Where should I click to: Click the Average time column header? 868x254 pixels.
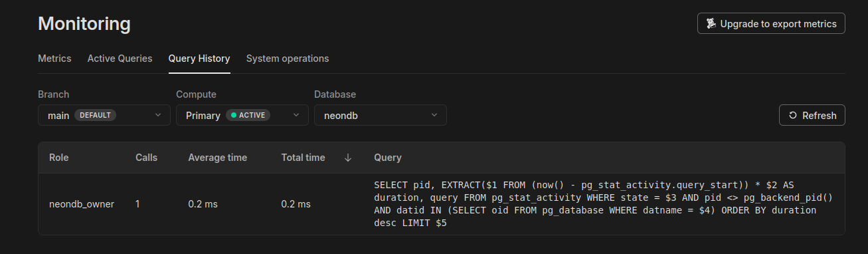[217, 158]
